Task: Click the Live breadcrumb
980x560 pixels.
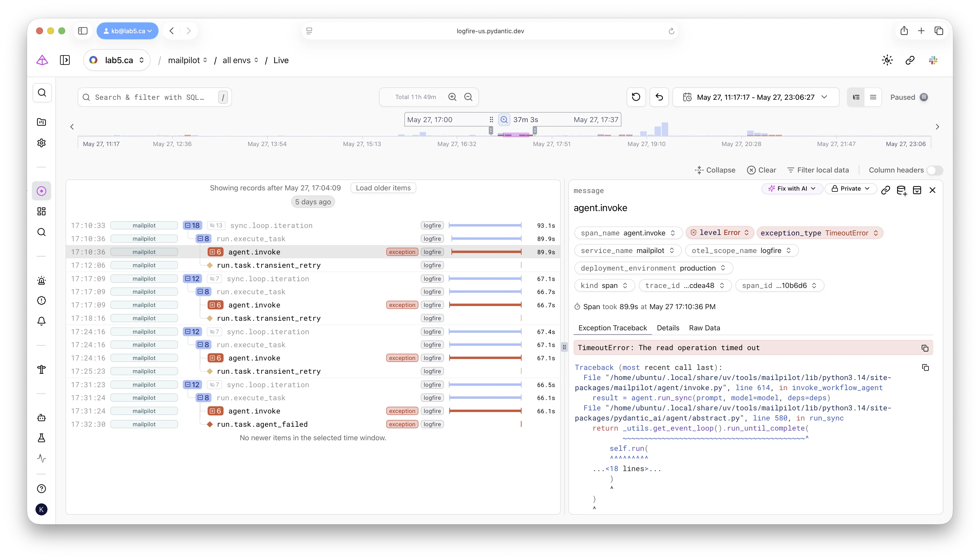Action: [281, 60]
